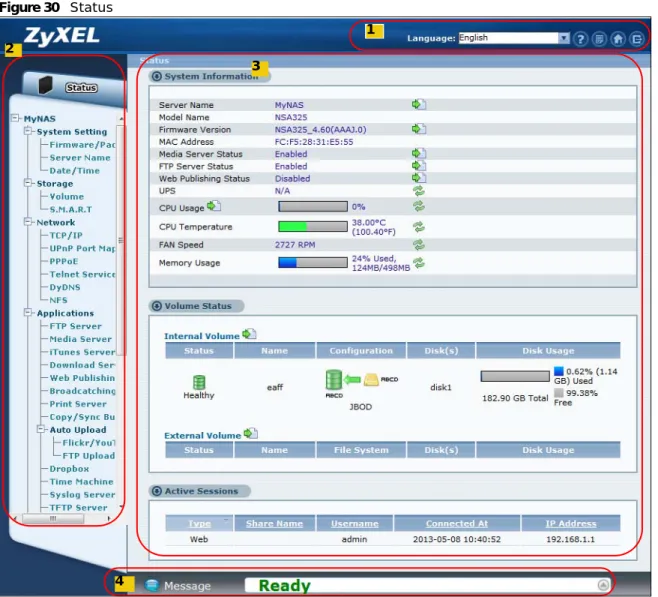
Task: Open UPnP Port Mapping
Action: [x=82, y=248]
